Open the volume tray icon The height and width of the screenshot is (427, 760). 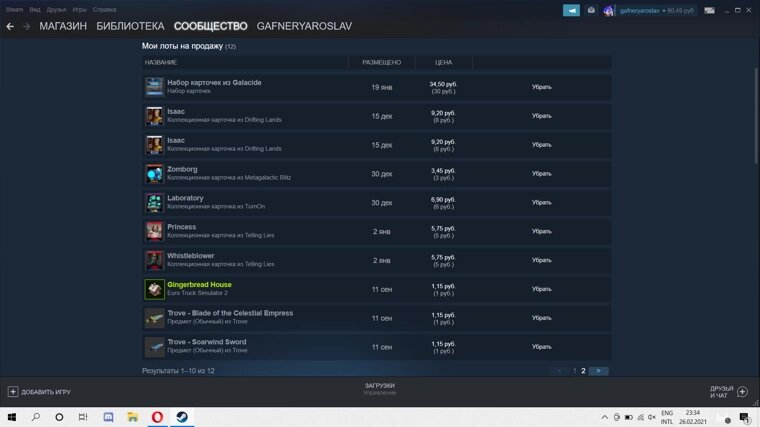(652, 417)
